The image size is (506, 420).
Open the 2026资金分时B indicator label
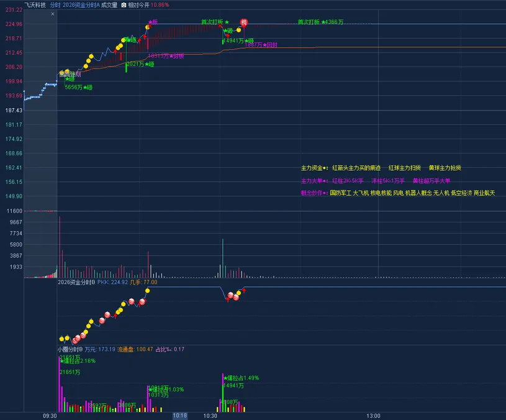(x=76, y=282)
